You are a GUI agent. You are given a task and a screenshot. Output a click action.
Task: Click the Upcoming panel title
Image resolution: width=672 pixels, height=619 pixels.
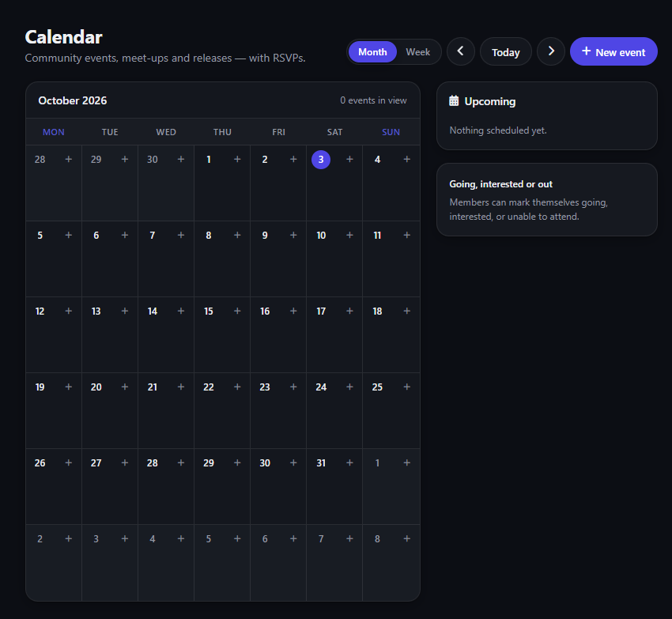point(490,102)
